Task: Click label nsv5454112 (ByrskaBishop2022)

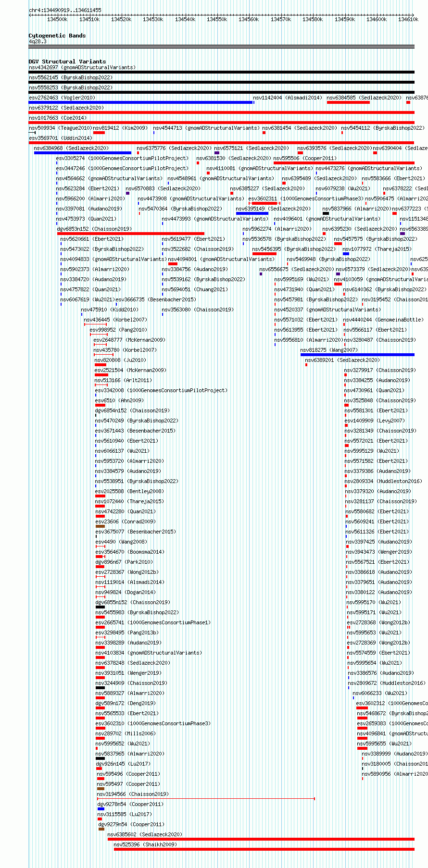Action: tap(383, 128)
